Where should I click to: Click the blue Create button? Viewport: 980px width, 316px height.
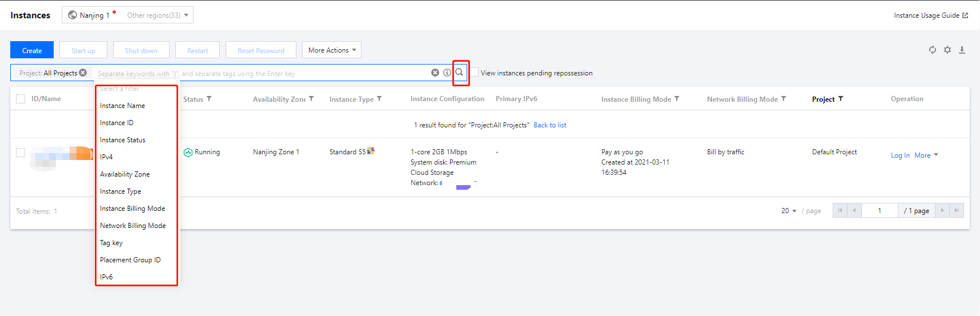point(32,50)
